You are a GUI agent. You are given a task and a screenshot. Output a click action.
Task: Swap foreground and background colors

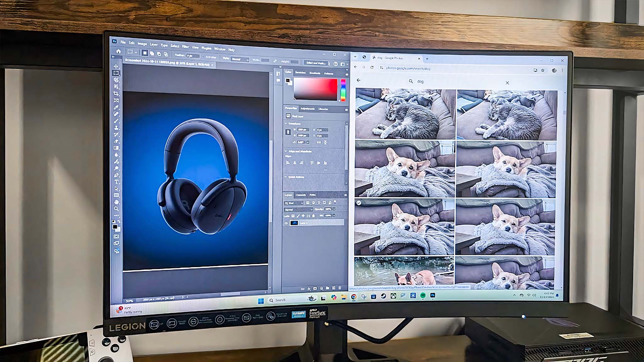119,222
